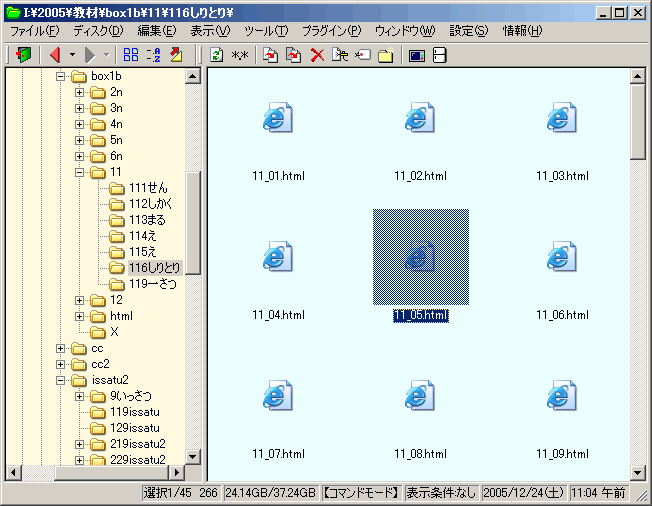Expand the 219issatu2 folder node
The width and height of the screenshot is (652, 506).
click(80, 444)
